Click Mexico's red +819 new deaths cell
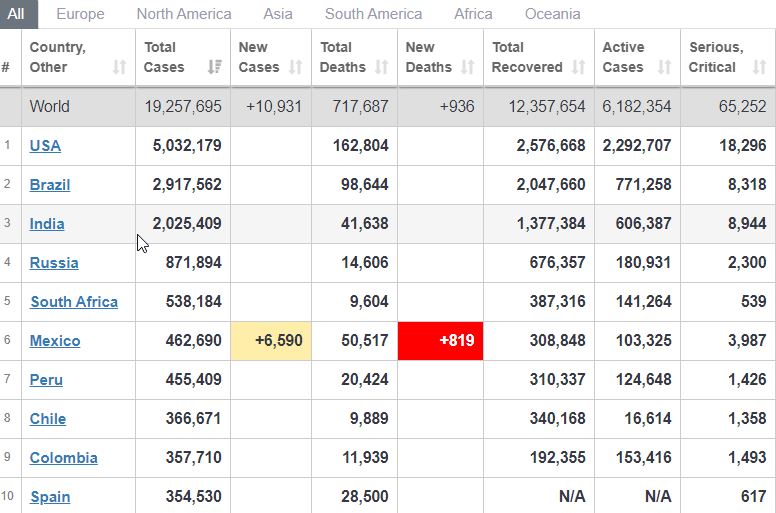This screenshot has height=513, width=776. tap(440, 341)
